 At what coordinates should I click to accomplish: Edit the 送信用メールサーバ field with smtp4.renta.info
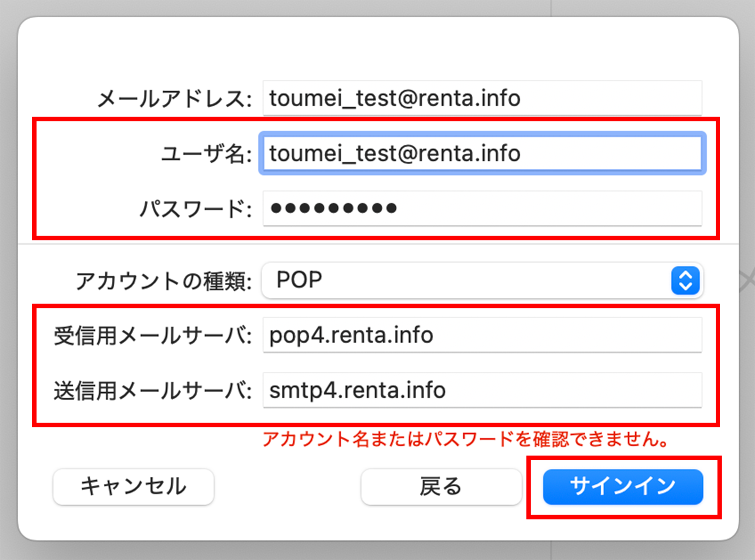(482, 390)
